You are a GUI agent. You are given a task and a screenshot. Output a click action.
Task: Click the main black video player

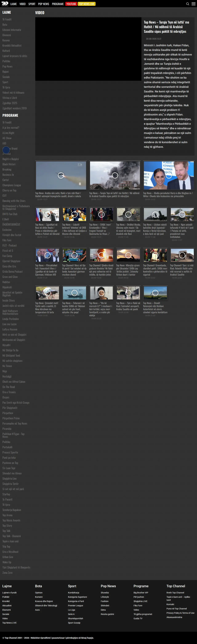(x=88, y=49)
